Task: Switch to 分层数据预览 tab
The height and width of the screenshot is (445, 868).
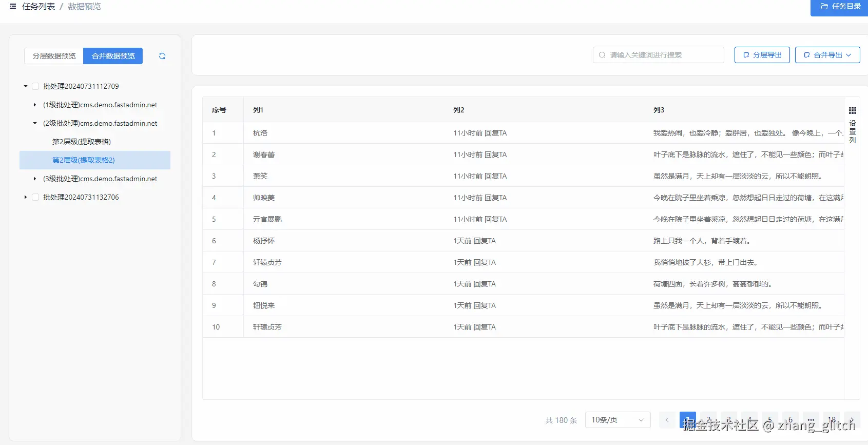Action: (x=54, y=56)
